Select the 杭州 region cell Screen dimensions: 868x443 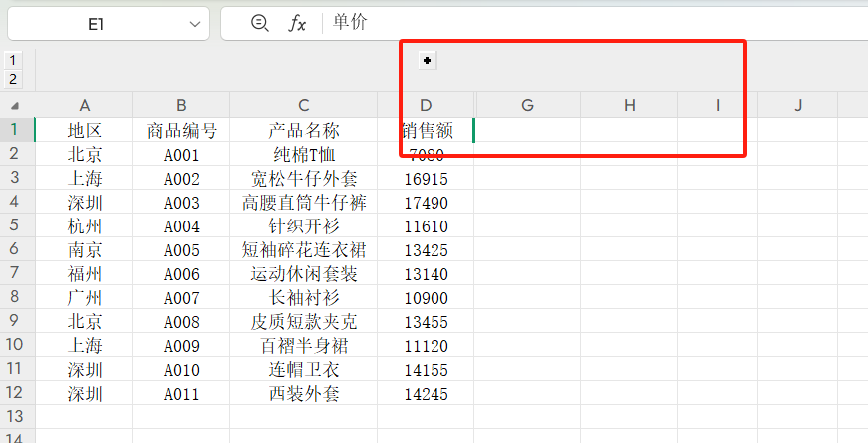click(x=84, y=226)
